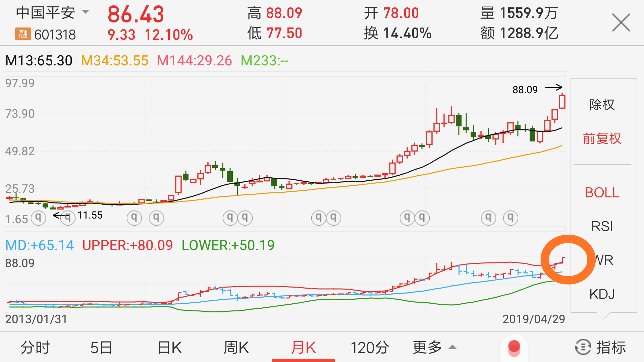The image size is (644, 362).
Task: Tap the red record dot button
Action: tap(514, 348)
